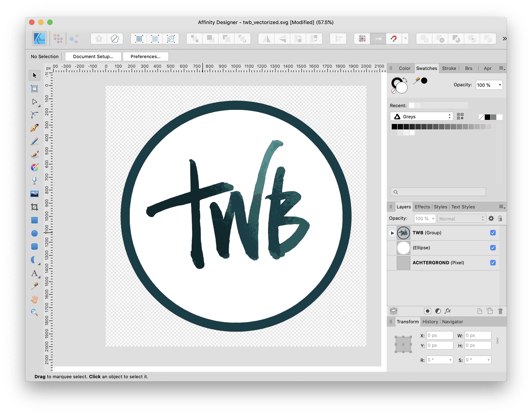Expand the TWB Group layer
Screen dimensions: 532x415
392,233
